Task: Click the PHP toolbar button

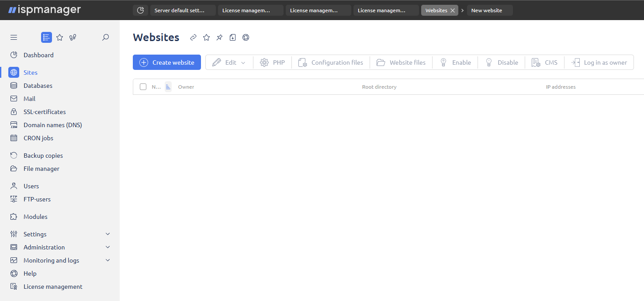Action: 272,62
